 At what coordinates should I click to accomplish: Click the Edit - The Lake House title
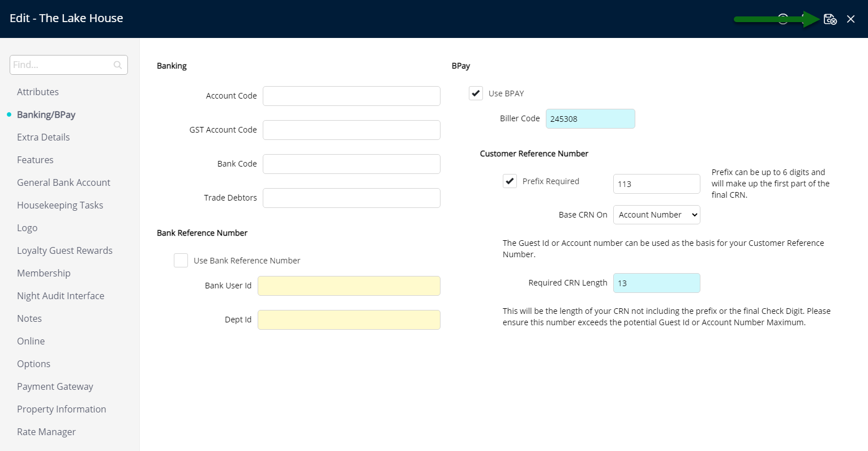[x=66, y=18]
